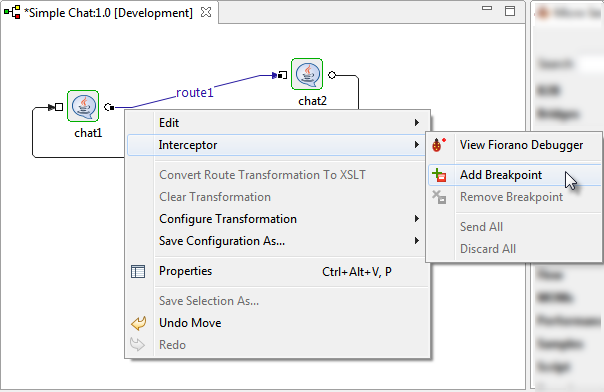Click chat1 input port square

[x=59, y=107]
